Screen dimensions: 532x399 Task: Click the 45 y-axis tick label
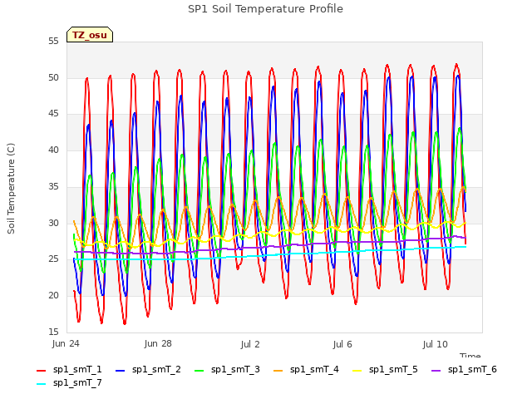coord(53,114)
